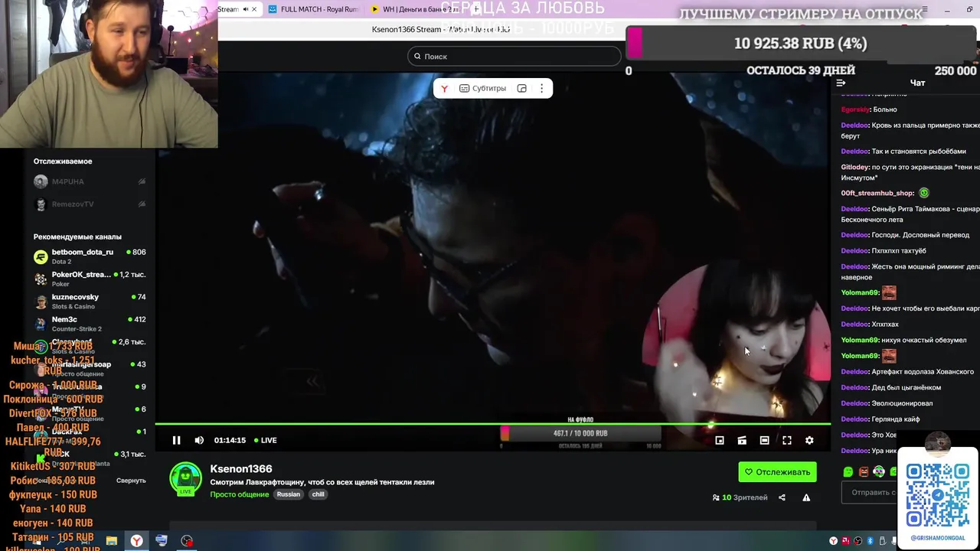Open OBS Studio icon in the taskbar
The height and width of the screenshot is (551, 980).
tap(187, 541)
